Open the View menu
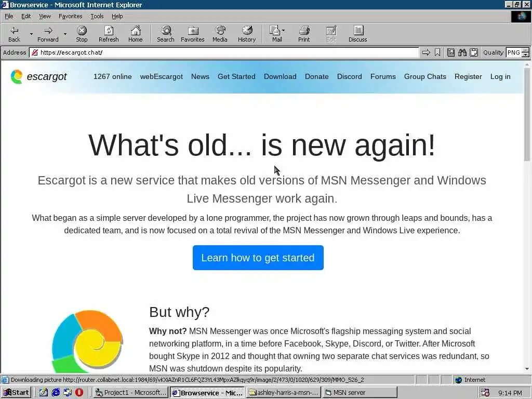This screenshot has height=399, width=532. click(45, 16)
